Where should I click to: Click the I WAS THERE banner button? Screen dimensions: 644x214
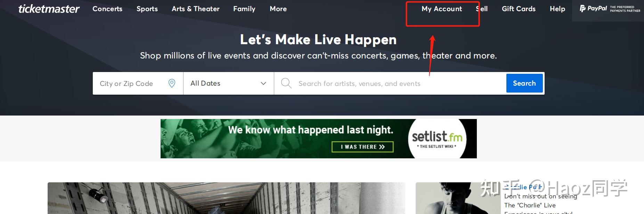pyautogui.click(x=362, y=147)
